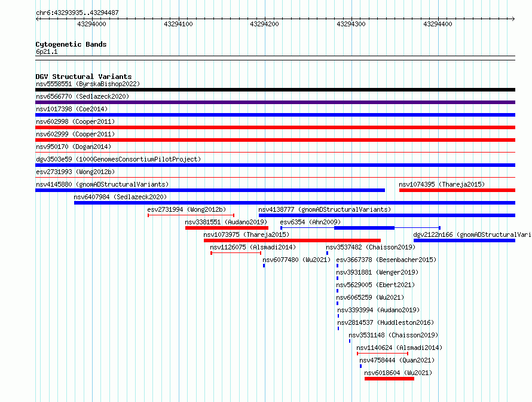
Task: Click the blue esv6354 variant glyph
Action: 360,228
